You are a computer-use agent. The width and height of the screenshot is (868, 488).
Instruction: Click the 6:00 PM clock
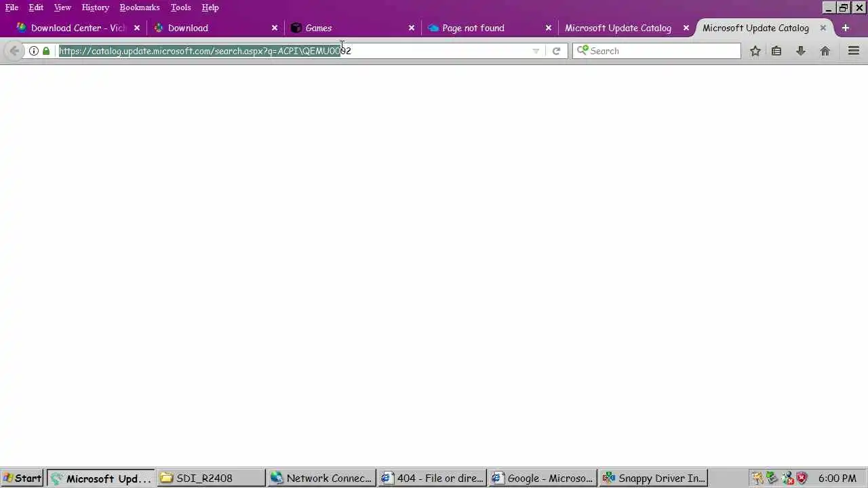(x=837, y=478)
